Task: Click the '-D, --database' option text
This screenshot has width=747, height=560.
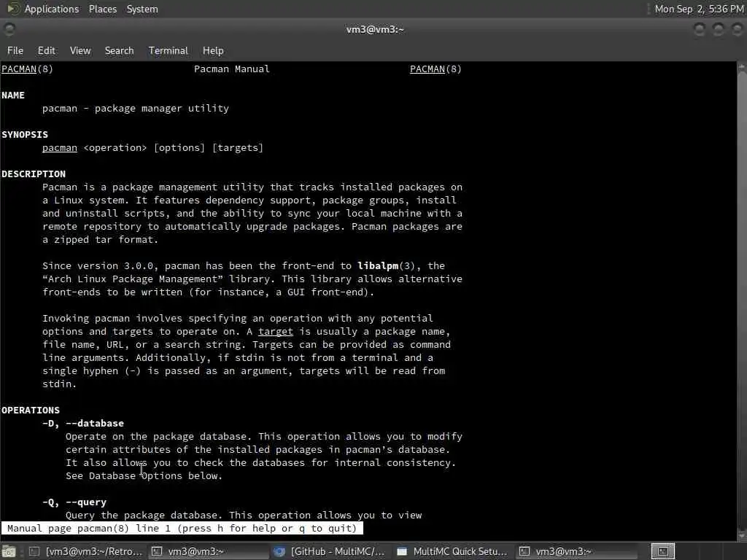Action: click(x=83, y=424)
